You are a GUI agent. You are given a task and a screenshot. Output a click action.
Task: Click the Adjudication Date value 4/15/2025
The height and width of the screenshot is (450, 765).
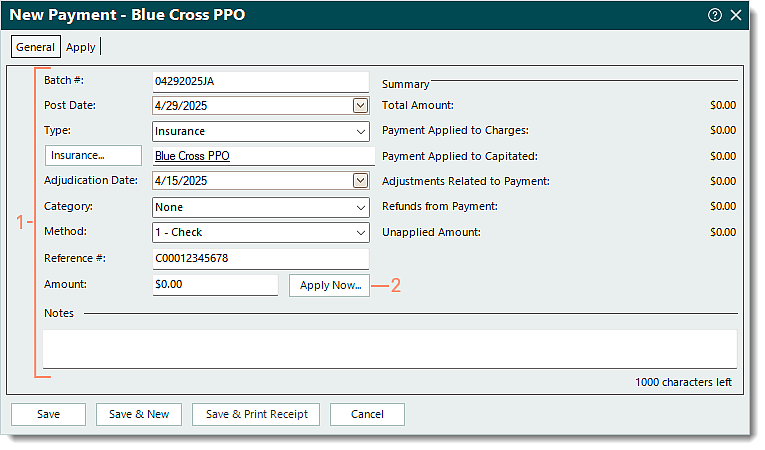(181, 181)
